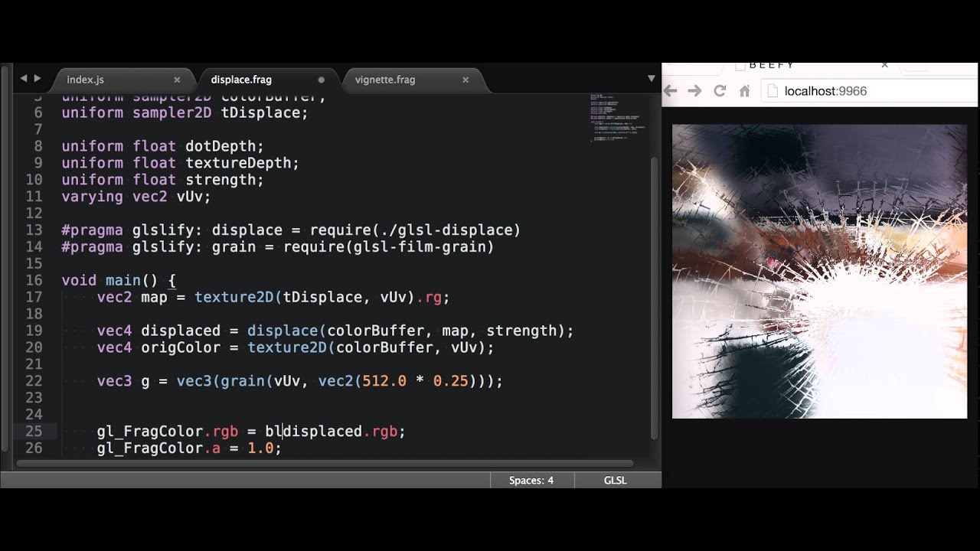
Task: Change the GLSL syntax selector
Action: click(x=615, y=481)
